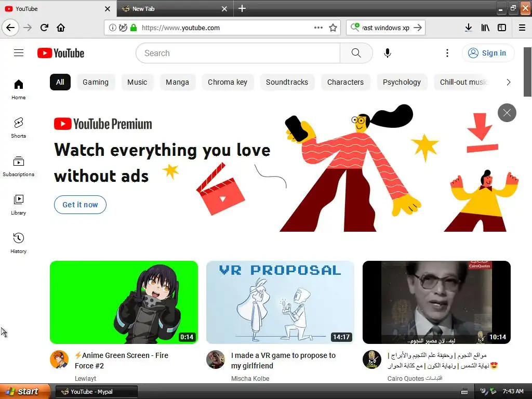The image size is (532, 399).
Task: Filter by the Psychology chip
Action: pos(402,82)
